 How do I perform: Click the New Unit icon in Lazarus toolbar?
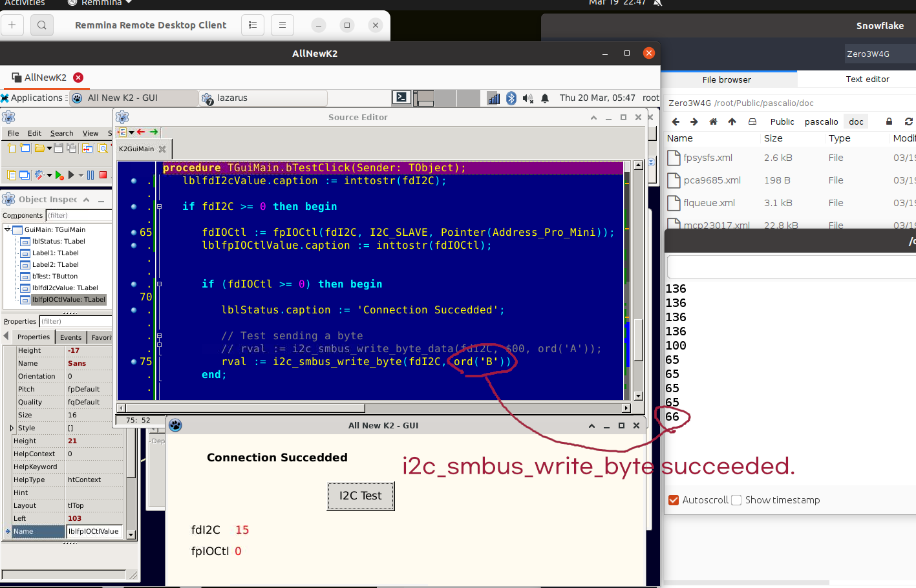[12, 148]
